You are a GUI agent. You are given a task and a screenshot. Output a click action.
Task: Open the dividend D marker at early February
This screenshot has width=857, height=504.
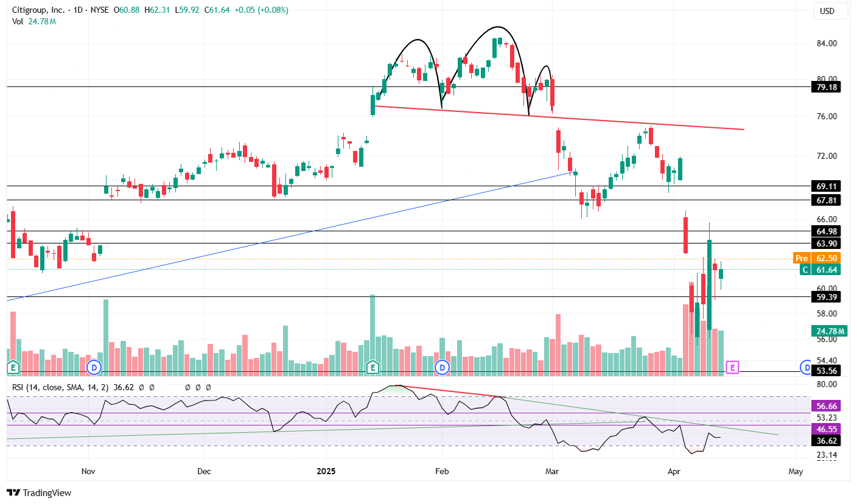point(442,367)
